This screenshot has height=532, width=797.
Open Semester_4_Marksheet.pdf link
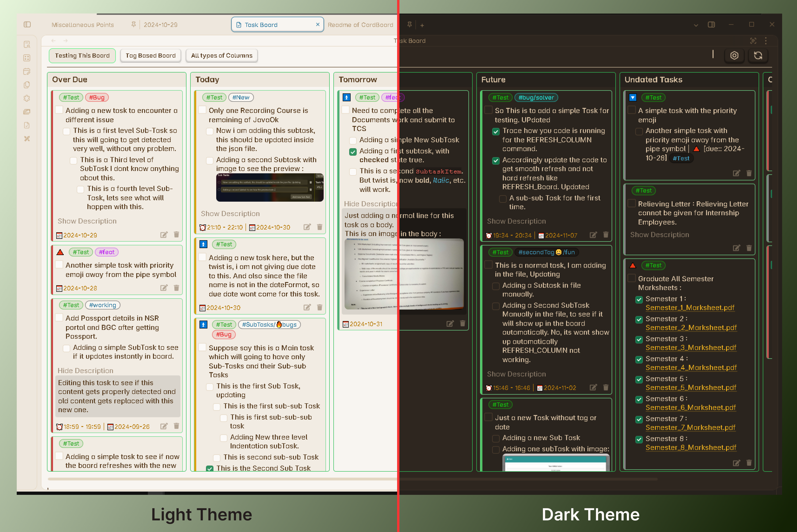691,368
